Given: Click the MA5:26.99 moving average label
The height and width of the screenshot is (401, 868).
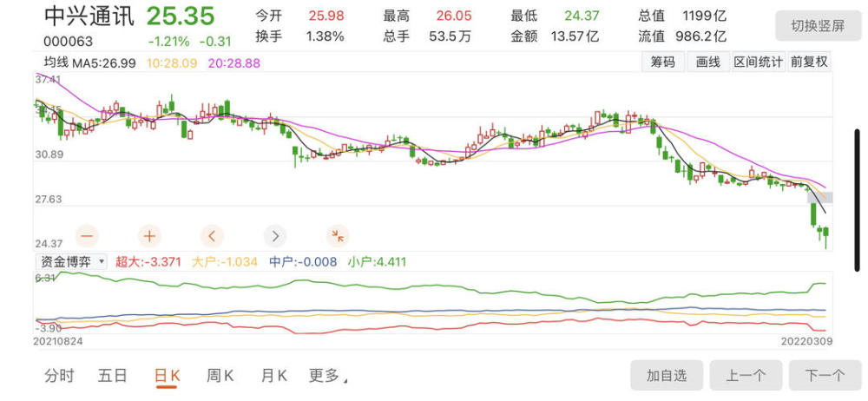Looking at the screenshot, I should pos(104,63).
